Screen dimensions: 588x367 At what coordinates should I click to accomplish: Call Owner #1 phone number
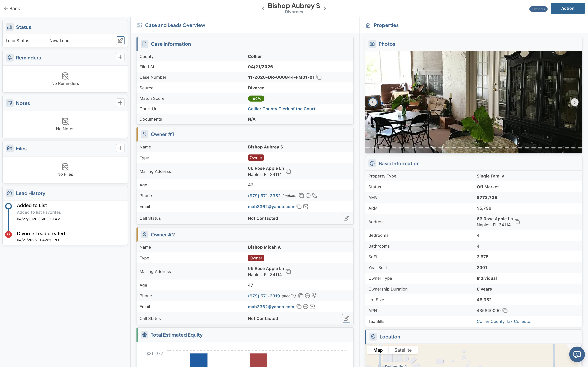click(314, 196)
